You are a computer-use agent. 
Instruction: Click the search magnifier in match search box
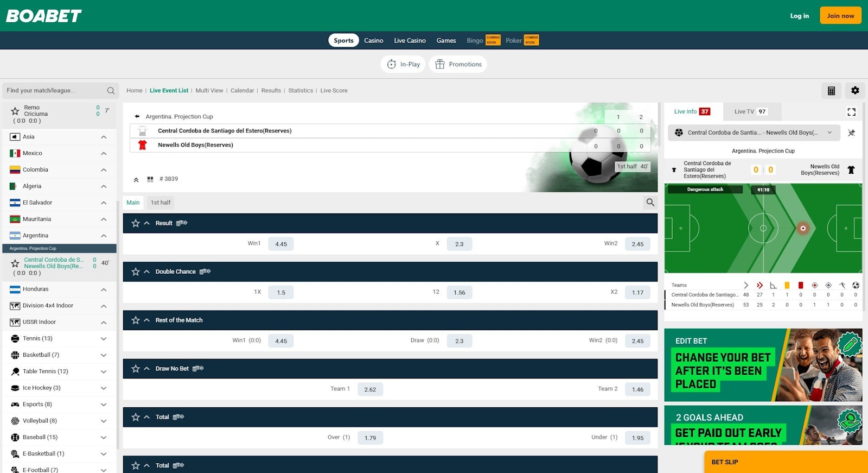pos(111,91)
